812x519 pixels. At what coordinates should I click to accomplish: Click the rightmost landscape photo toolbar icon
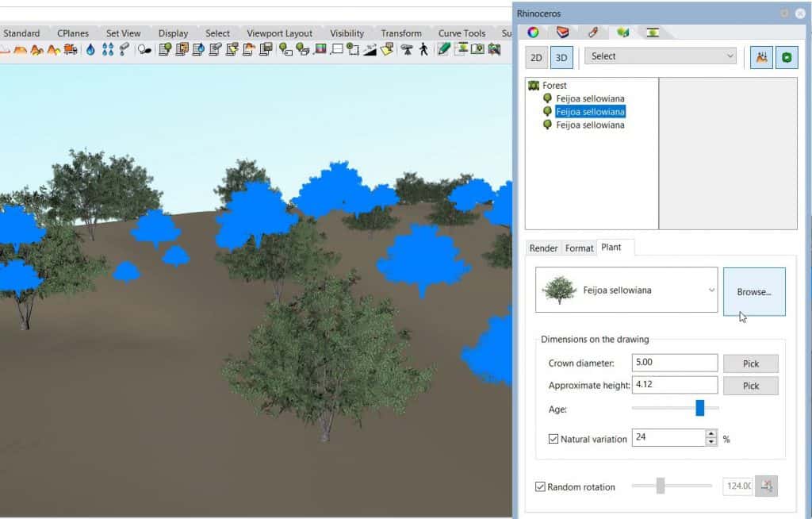click(495, 49)
